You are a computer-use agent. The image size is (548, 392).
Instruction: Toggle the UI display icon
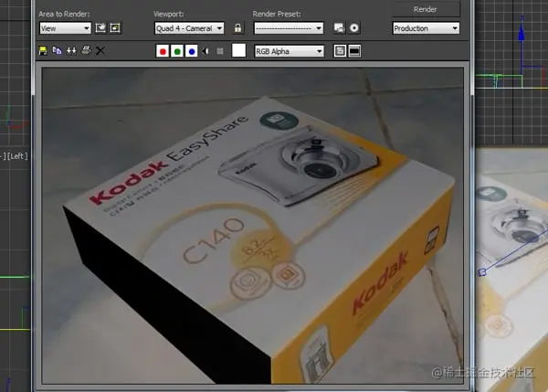[354, 51]
